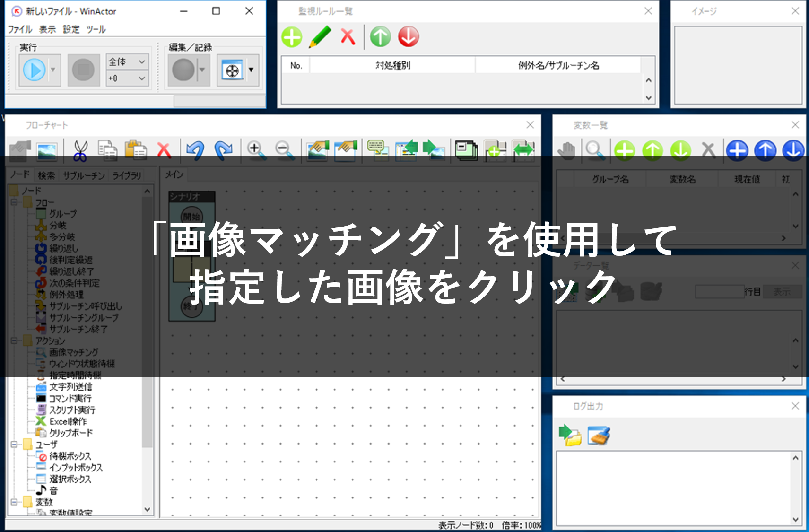Viewport: 809px width, 532px height.
Task: Click the gray X delete icon in 変数一覧
Action: (x=708, y=150)
